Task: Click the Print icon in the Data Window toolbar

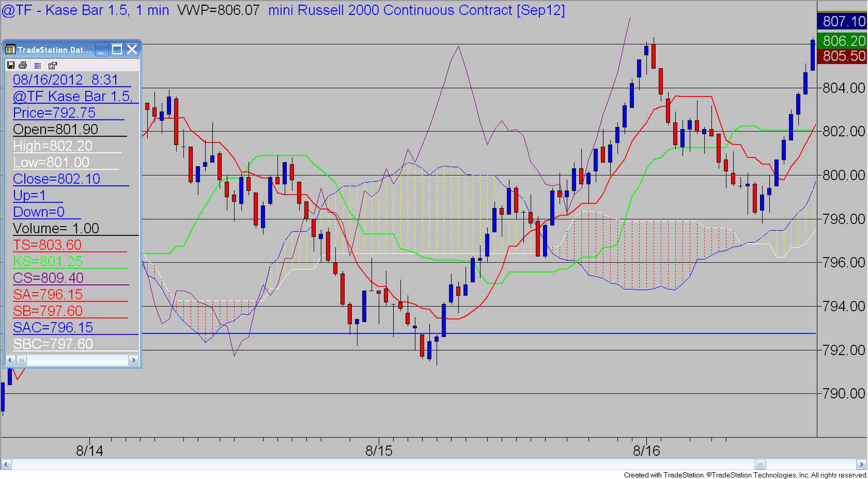Action: [x=23, y=65]
